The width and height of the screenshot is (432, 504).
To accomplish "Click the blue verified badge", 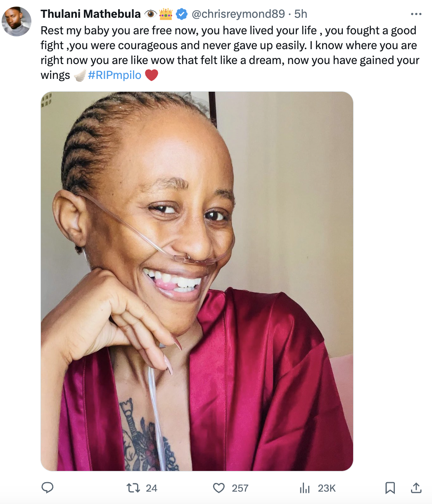I will coord(181,14).
